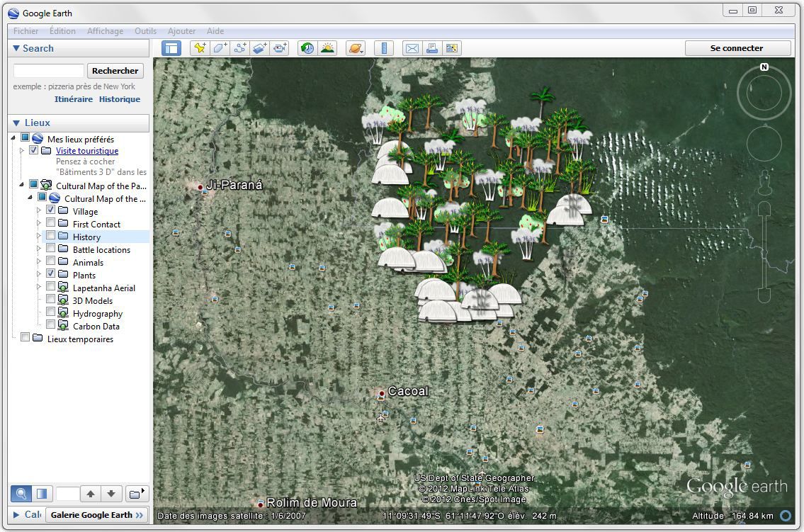Click the look-around compass ring
The height and width of the screenshot is (532, 804).
coord(764,94)
